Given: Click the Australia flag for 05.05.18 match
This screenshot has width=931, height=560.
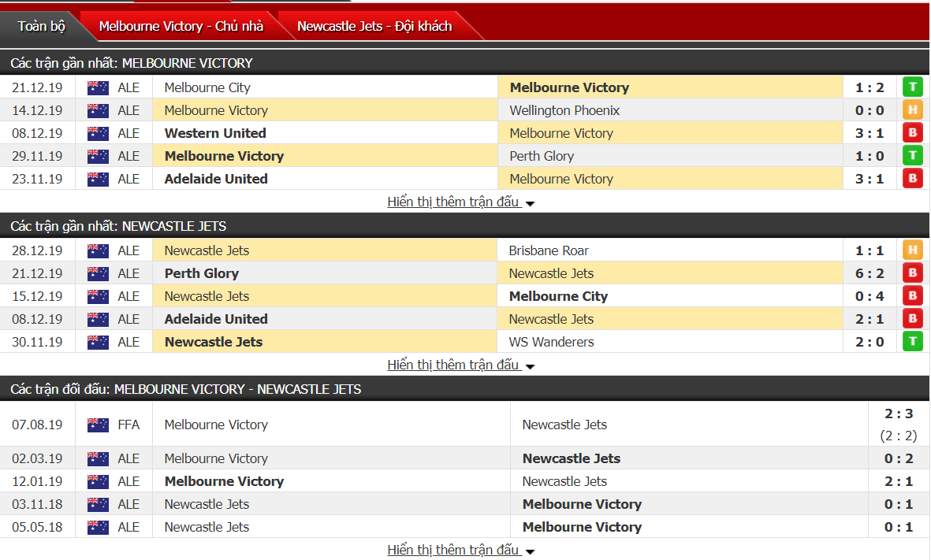Looking at the screenshot, I should (98, 528).
